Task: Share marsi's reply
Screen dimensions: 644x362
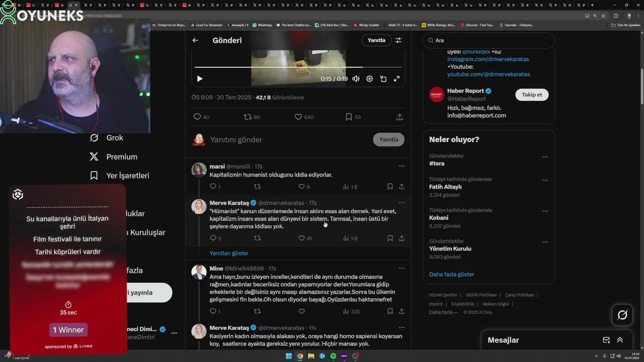Action: click(x=401, y=187)
